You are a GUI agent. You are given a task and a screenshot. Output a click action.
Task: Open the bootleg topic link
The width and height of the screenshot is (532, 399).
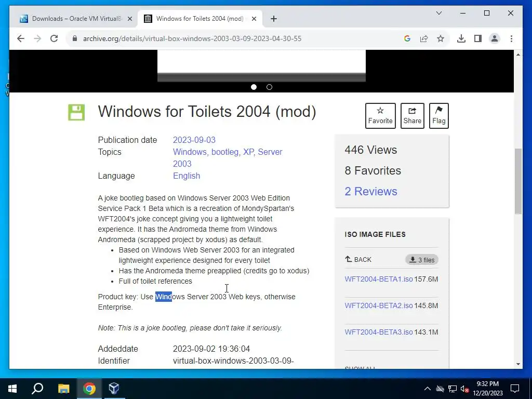click(226, 152)
